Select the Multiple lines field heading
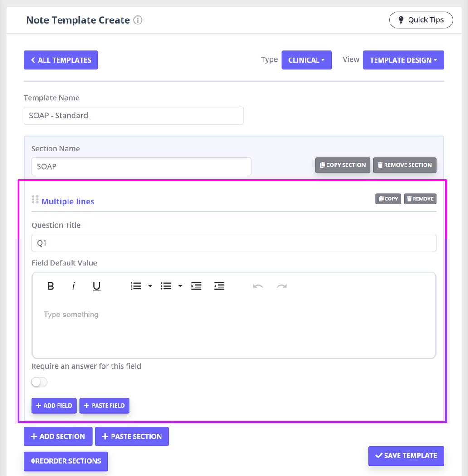 coord(68,201)
